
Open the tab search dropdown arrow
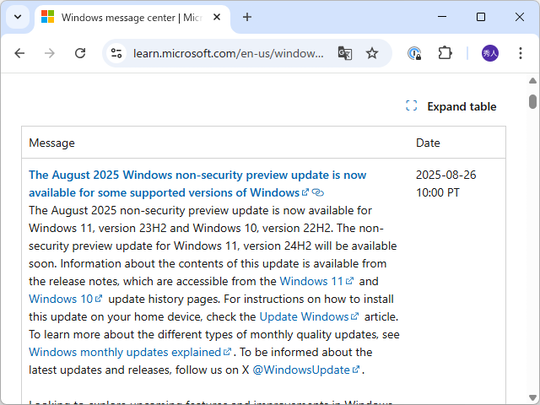point(18,17)
